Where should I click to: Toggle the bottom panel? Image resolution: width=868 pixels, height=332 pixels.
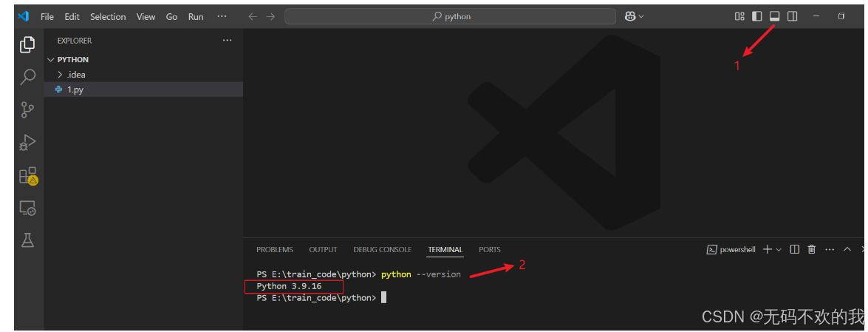774,16
